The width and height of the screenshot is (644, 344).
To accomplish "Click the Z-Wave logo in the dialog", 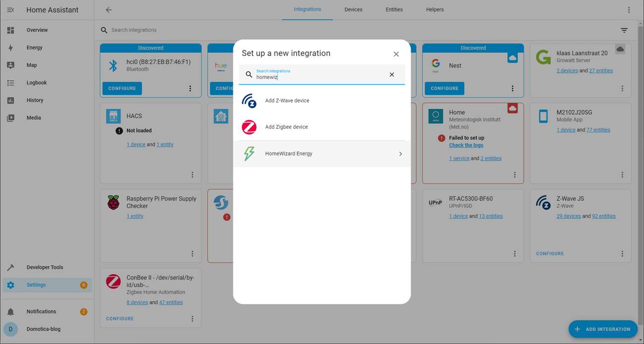I will click(x=249, y=100).
